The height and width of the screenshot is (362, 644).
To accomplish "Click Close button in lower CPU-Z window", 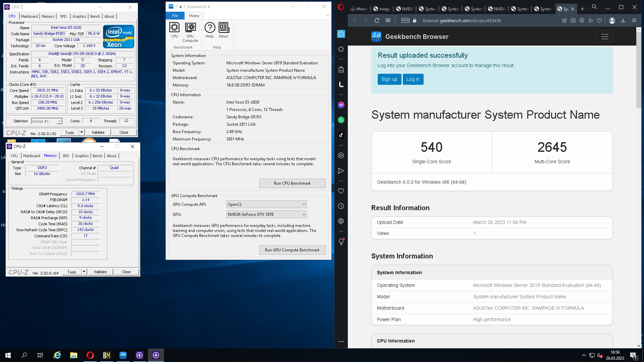I will (x=126, y=272).
